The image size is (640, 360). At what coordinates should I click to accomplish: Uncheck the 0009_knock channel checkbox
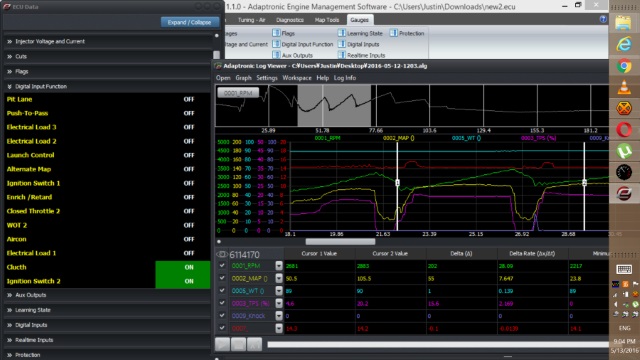pyautogui.click(x=222, y=316)
